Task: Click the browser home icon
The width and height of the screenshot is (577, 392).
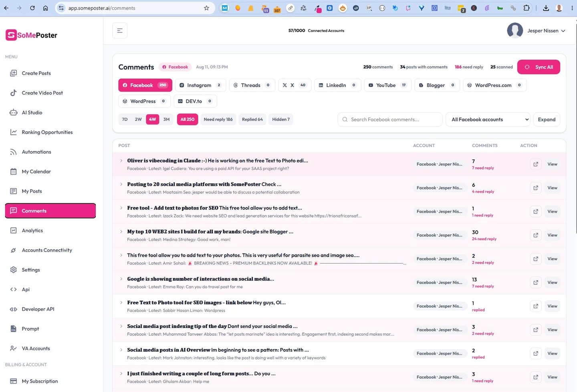Action: click(46, 8)
